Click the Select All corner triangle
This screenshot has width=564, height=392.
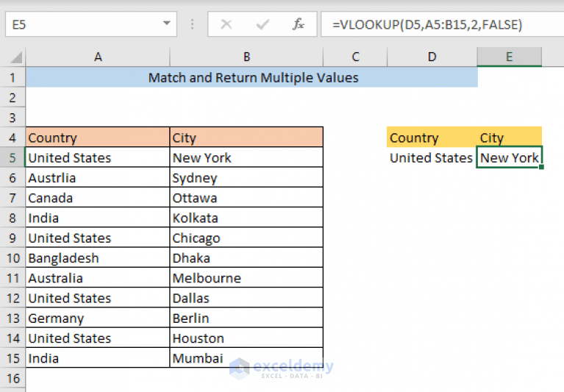click(x=15, y=57)
